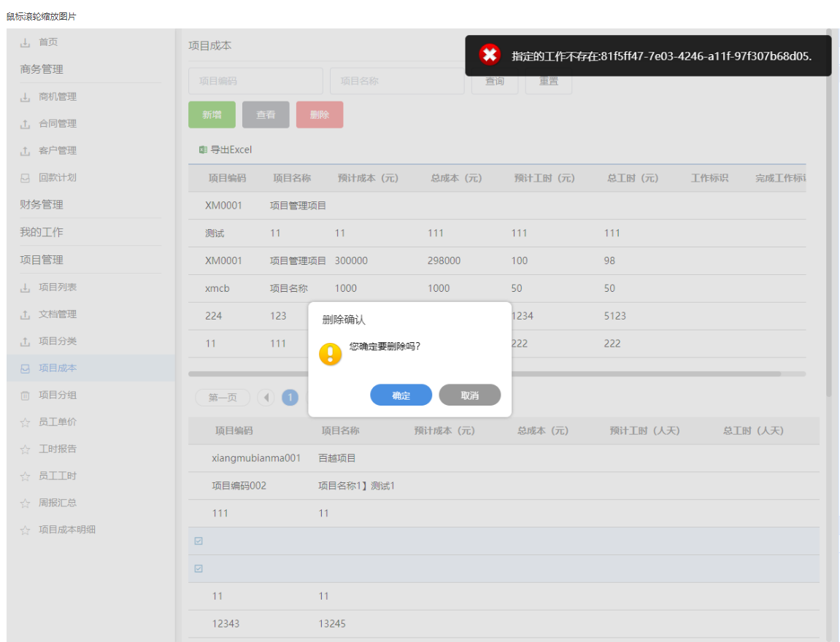Viewport: 840px width, 642px height.
Task: Select the row with code 12343
Action: tap(504, 623)
